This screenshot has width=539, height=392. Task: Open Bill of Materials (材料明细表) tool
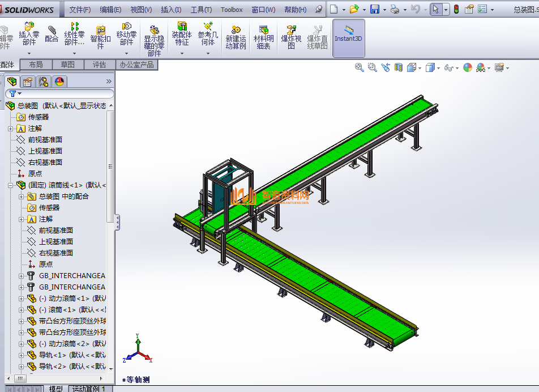[x=263, y=37]
